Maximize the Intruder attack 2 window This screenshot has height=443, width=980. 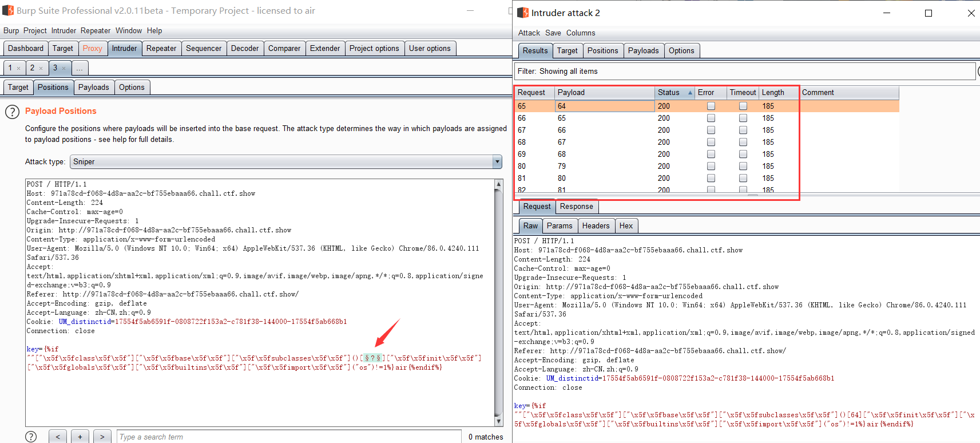929,13
